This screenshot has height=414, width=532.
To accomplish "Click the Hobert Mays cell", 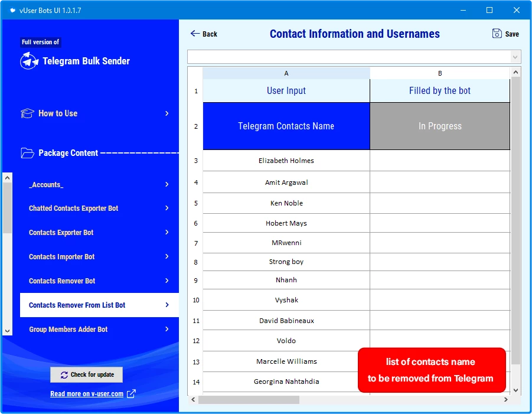I will [286, 223].
